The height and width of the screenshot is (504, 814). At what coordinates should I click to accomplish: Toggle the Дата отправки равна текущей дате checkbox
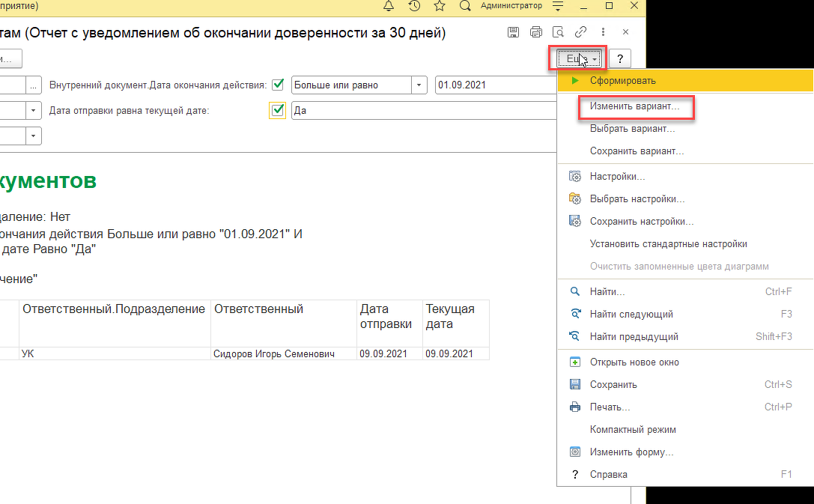[278, 110]
